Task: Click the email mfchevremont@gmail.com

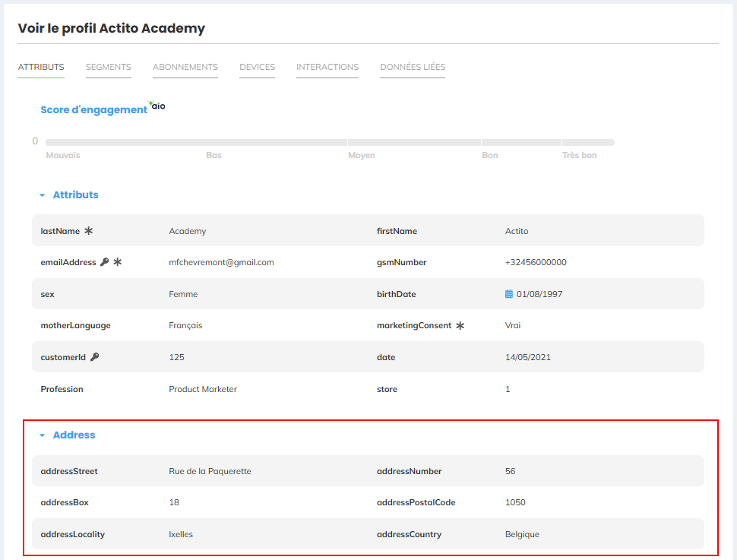Action: click(221, 262)
